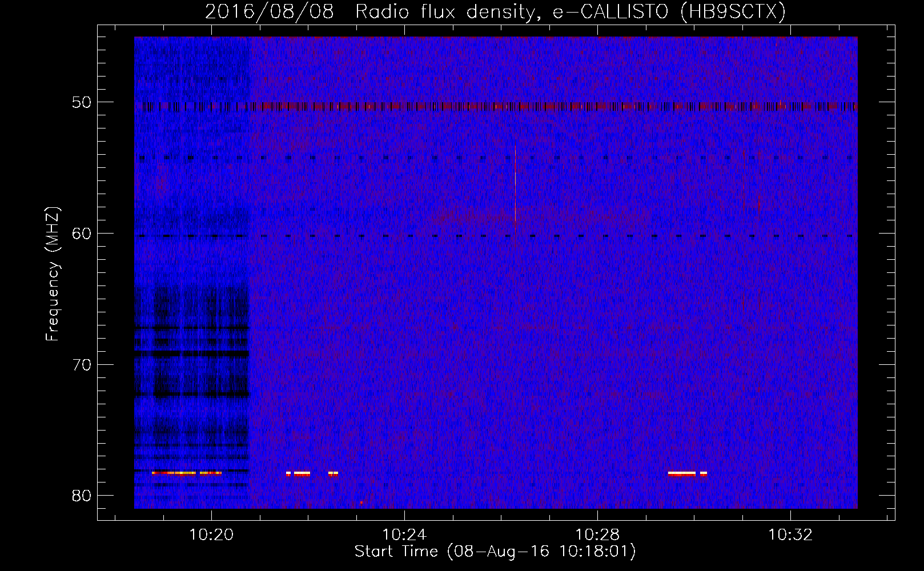Click the 'Frequency (MHZ)' axis label
Screen dimensions: 924x571
pyautogui.click(x=53, y=274)
